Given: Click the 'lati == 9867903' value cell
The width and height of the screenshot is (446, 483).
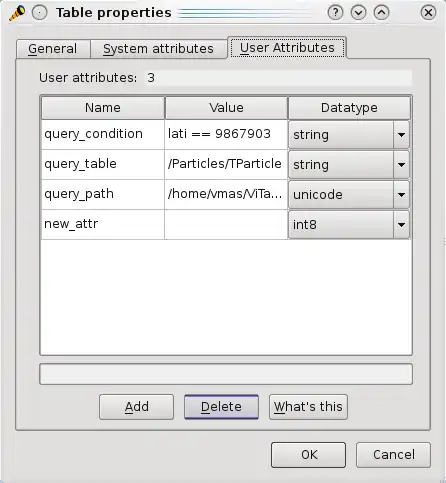Looking at the screenshot, I should (x=226, y=134).
